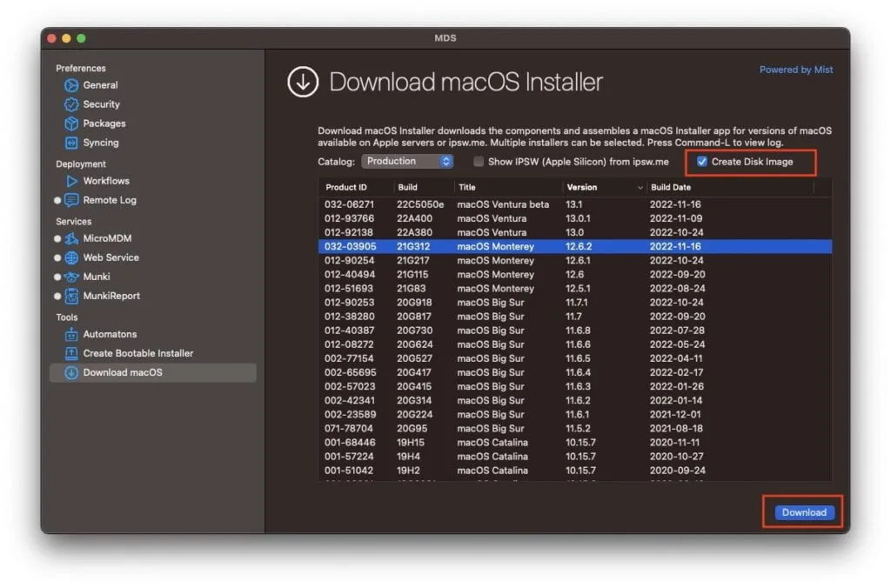Sort by Build column header
891x588 pixels.
[x=407, y=187]
